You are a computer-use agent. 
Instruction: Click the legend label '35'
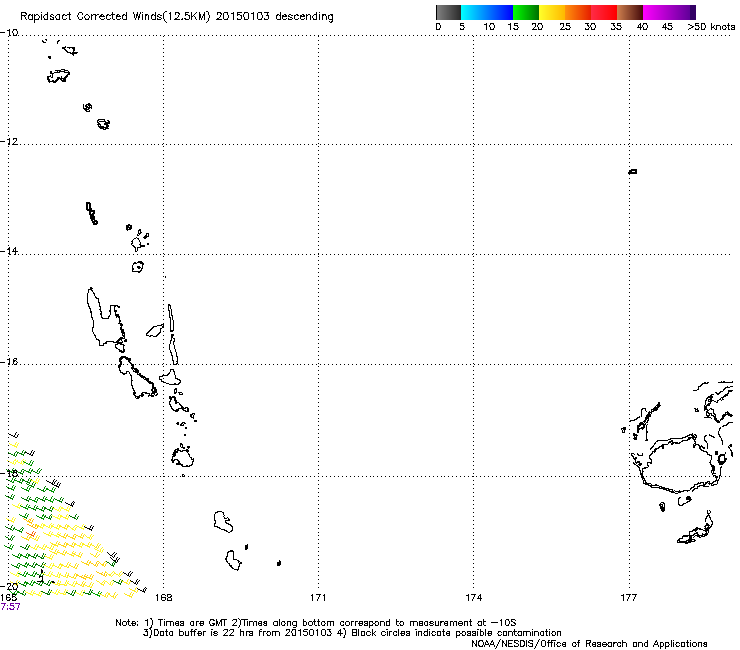[x=616, y=27]
